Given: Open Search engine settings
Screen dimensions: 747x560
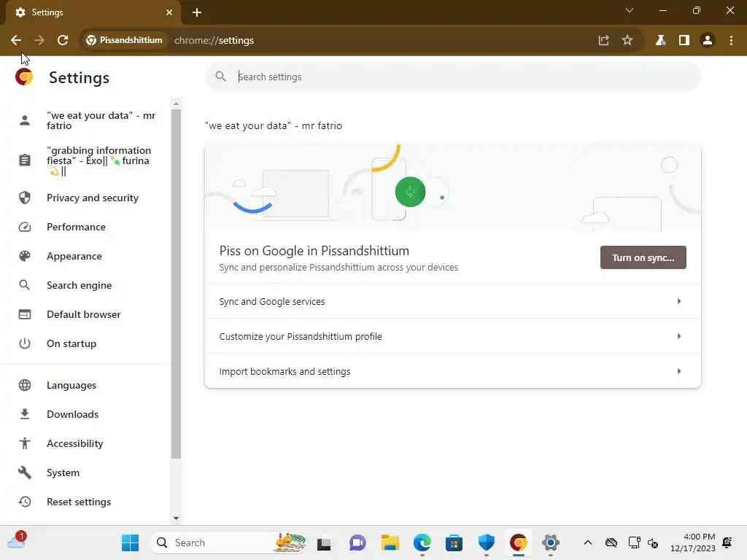Looking at the screenshot, I should [86, 285].
